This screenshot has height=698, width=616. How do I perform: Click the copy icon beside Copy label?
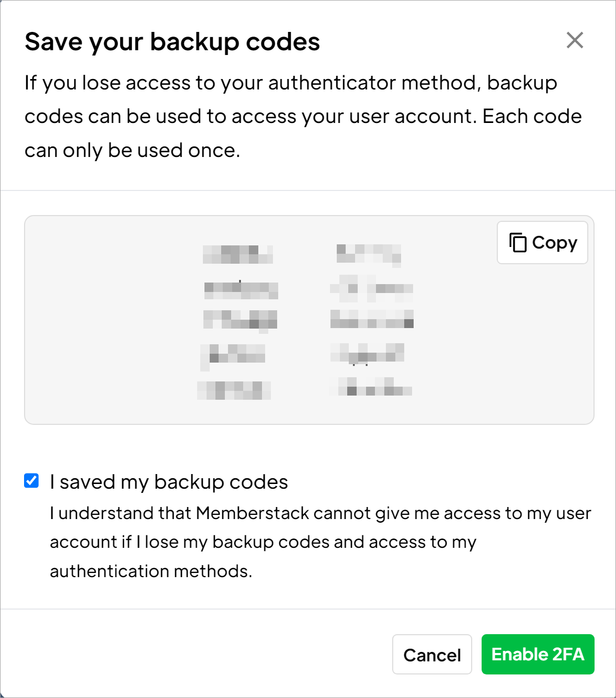[x=518, y=243]
